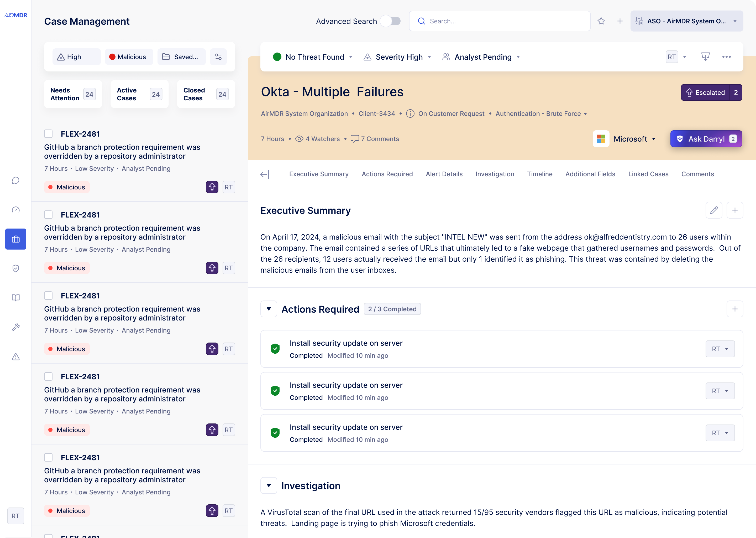Switch to the Timeline tab
The height and width of the screenshot is (538, 756).
click(539, 174)
